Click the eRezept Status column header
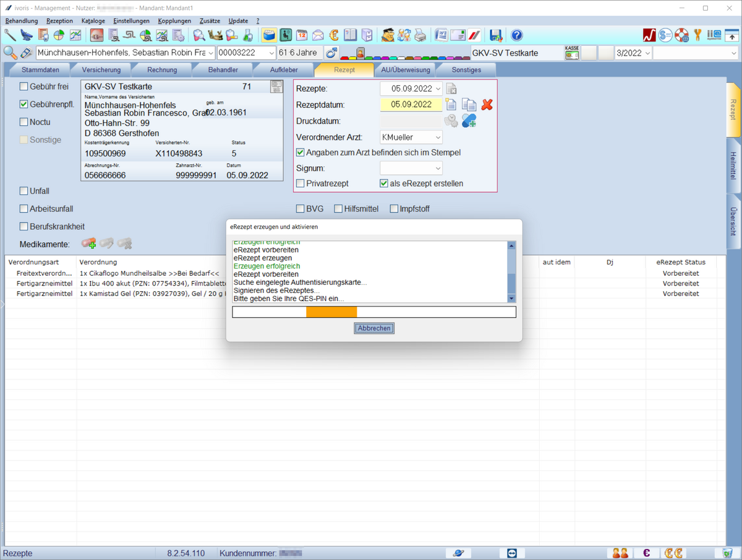Image resolution: width=742 pixels, height=560 pixels. click(x=681, y=262)
